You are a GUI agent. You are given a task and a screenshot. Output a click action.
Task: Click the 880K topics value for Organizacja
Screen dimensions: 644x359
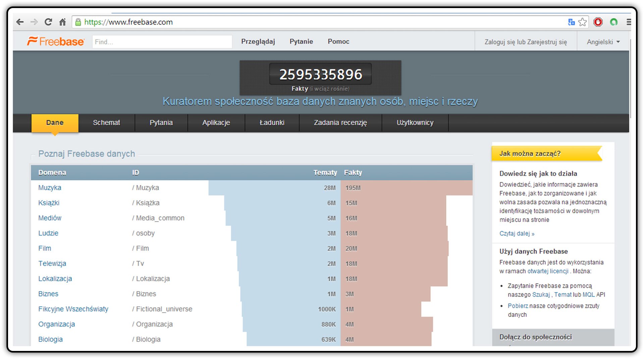coord(328,324)
